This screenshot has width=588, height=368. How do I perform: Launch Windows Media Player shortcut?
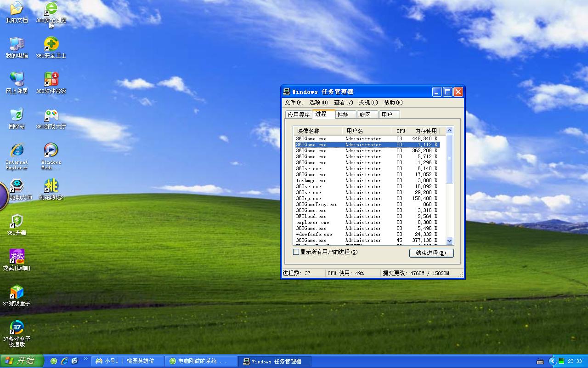point(51,156)
